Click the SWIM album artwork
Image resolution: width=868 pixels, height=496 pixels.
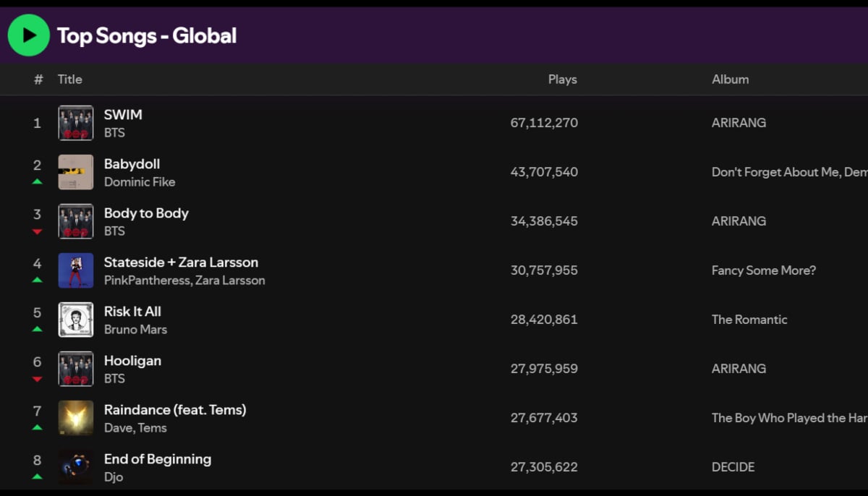[75, 122]
